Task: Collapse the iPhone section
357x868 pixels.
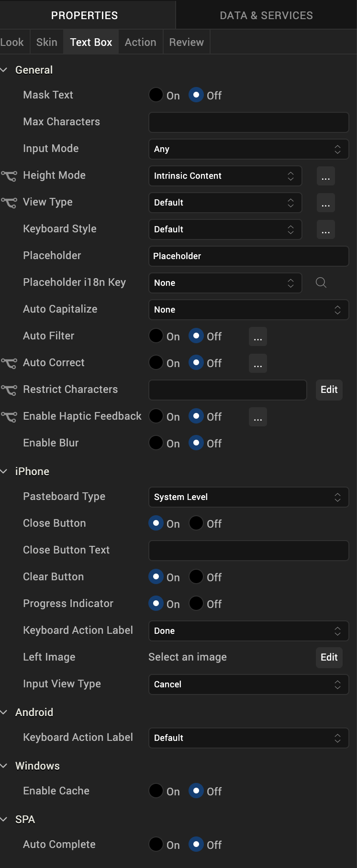Action: click(x=4, y=471)
